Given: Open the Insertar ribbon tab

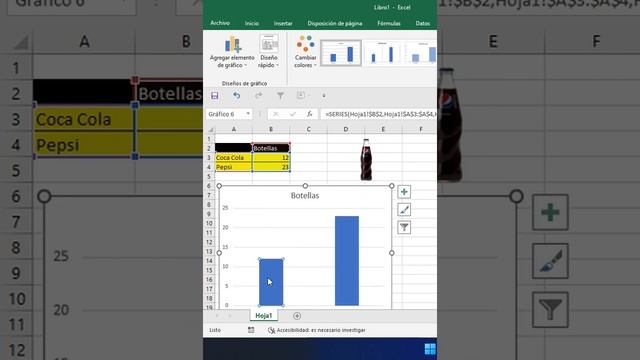Looking at the screenshot, I should [283, 24].
